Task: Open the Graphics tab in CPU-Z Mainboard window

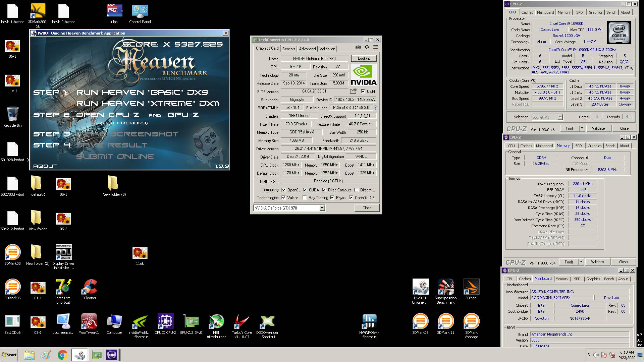Action: 593,279
